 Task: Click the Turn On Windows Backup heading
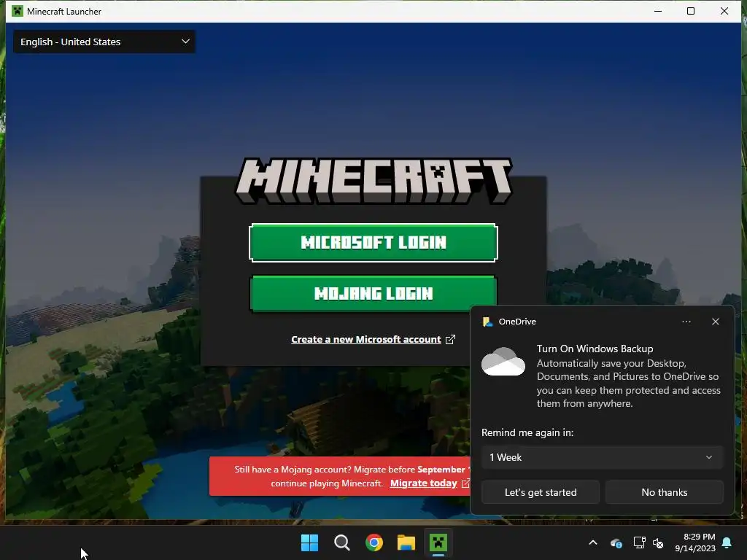pos(595,349)
